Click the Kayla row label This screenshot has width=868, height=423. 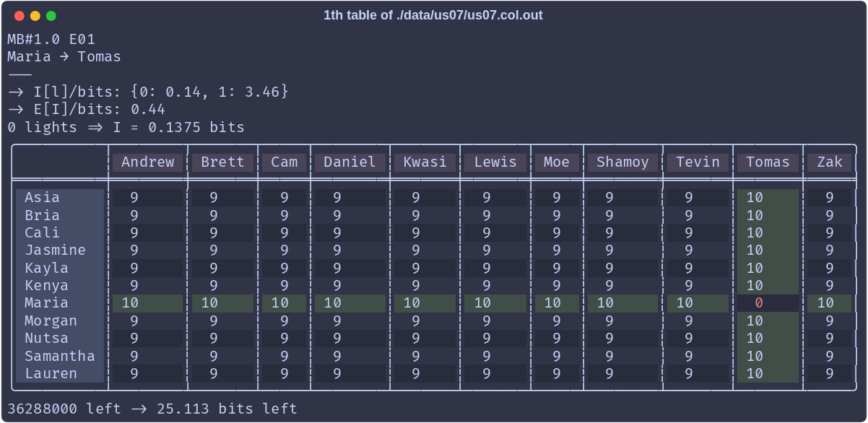coord(60,268)
